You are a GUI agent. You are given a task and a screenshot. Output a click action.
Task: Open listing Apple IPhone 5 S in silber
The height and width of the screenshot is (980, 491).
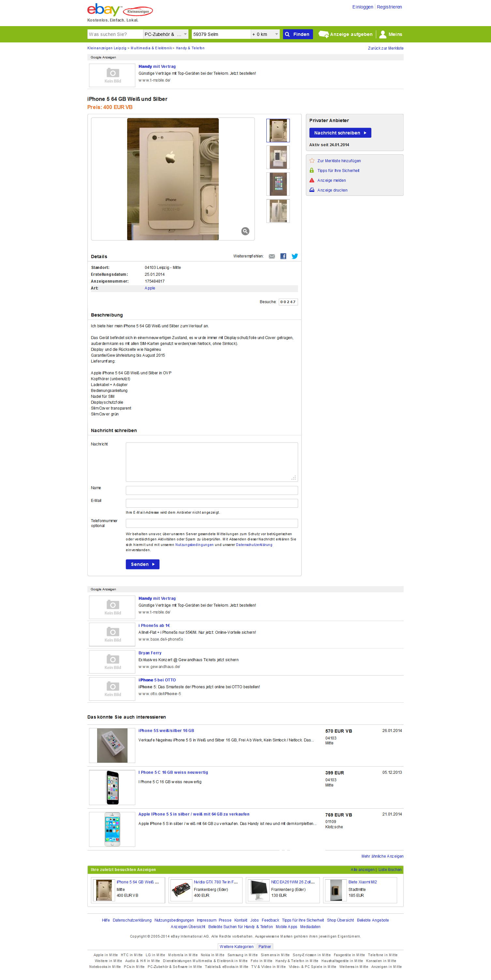click(194, 814)
